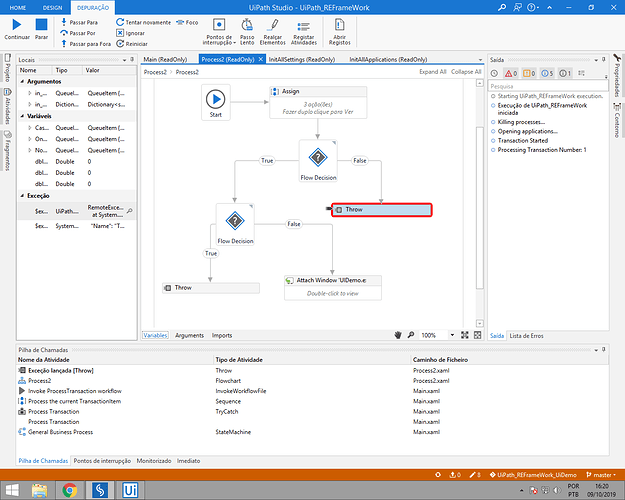Screen dimensions: 625x500
Task: Toggle error messages filter
Action: click(511, 73)
